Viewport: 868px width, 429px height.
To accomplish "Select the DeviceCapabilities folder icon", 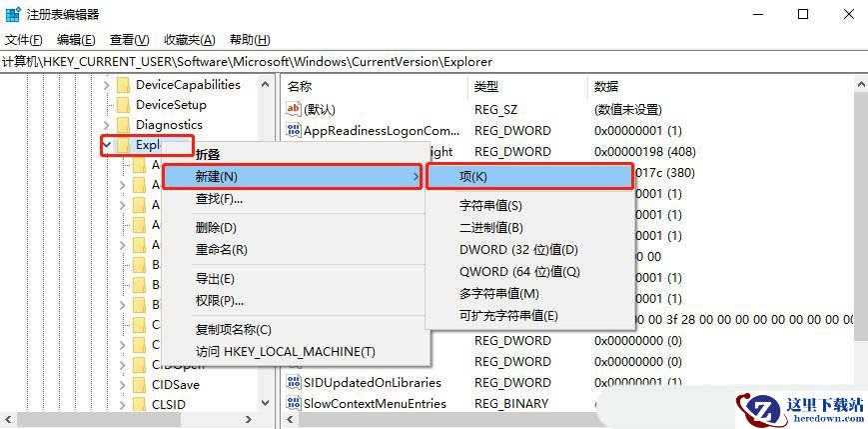I will point(123,85).
